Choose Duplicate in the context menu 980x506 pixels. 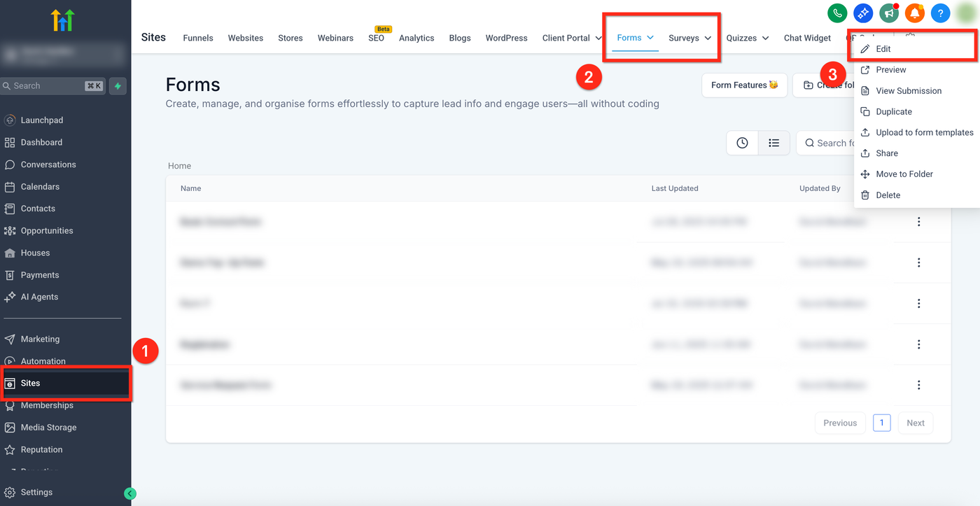pos(894,112)
